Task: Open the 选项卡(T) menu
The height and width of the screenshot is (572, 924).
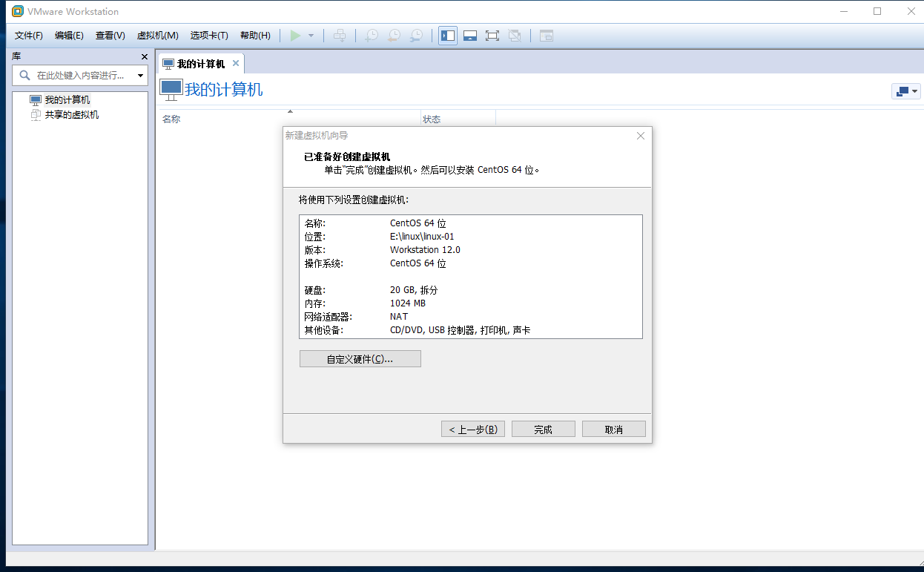Action: (x=209, y=36)
